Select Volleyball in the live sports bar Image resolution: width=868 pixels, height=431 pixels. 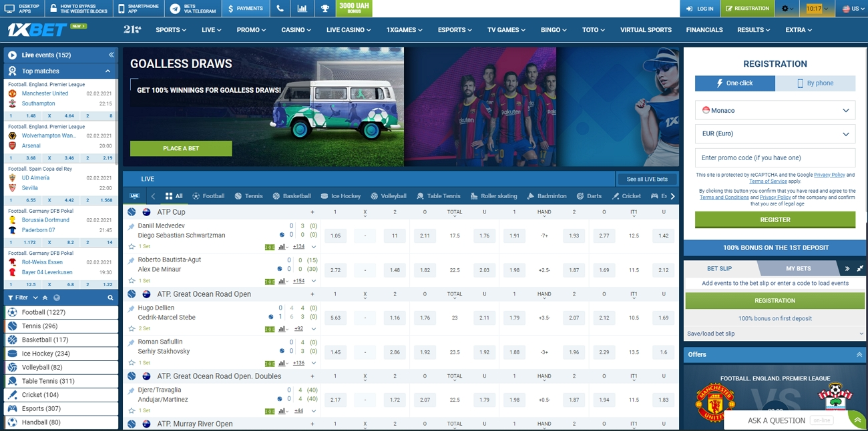[x=388, y=196]
